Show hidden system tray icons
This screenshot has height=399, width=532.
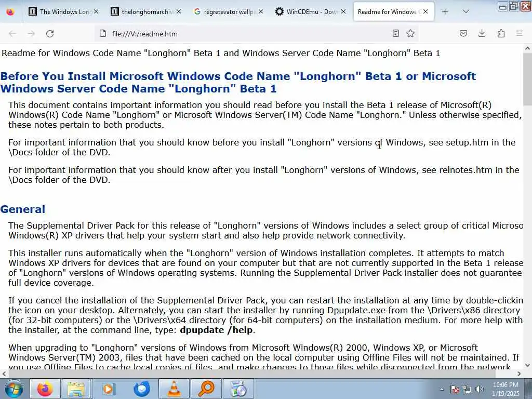pyautogui.click(x=442, y=390)
